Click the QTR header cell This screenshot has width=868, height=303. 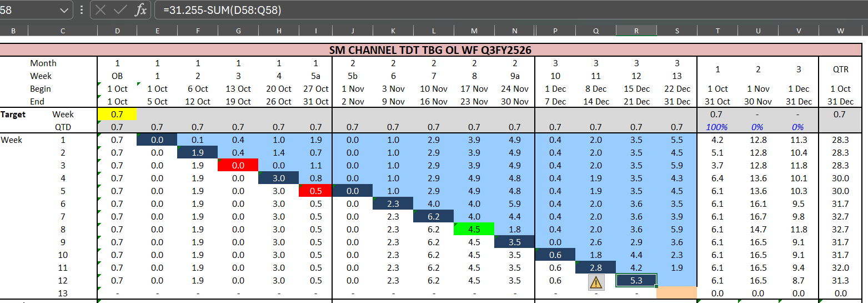click(840, 69)
